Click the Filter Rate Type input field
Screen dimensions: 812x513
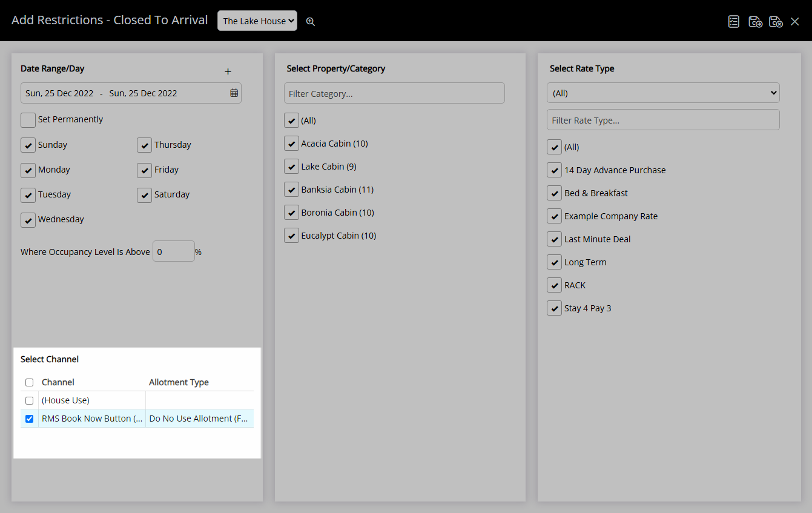663,120
